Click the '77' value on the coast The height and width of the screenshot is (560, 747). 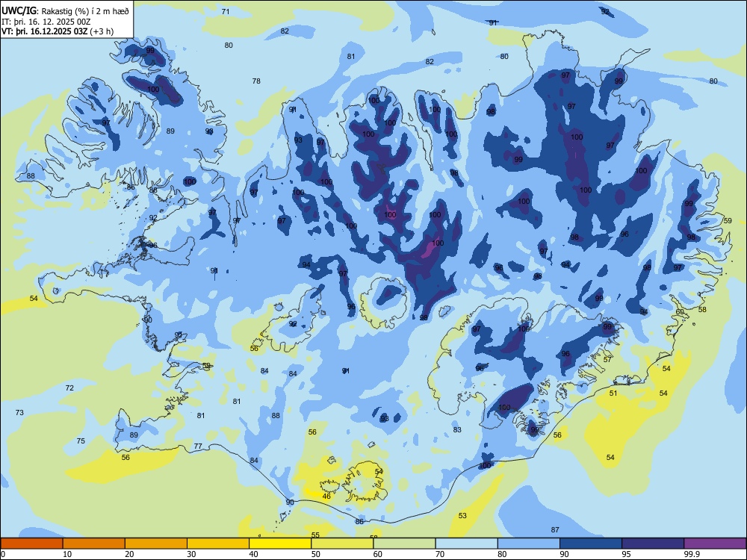[198, 447]
